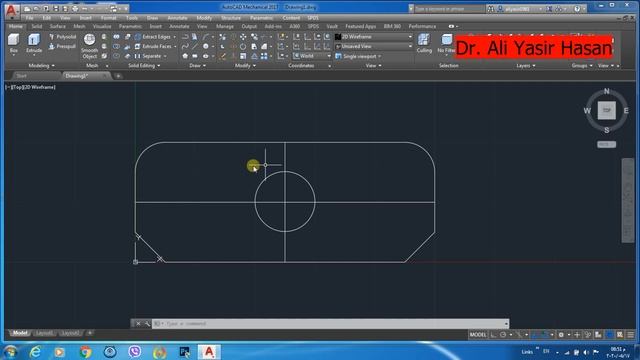The image size is (640, 360).
Task: Expand the Modify panel
Action: tap(245, 66)
